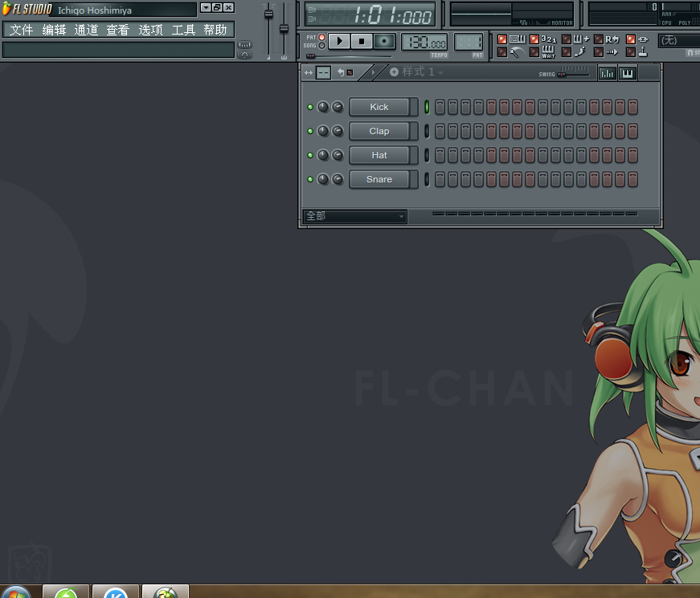Open the keyboard editor icon
The height and width of the screenshot is (598, 700).
[x=627, y=74]
